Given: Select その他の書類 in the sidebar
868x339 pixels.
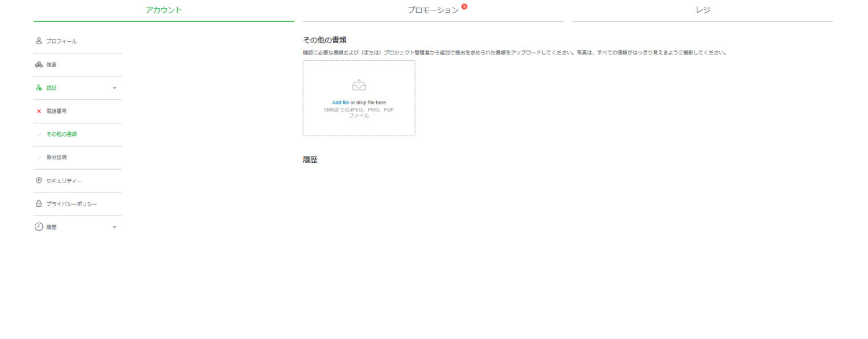Looking at the screenshot, I should coord(61,134).
